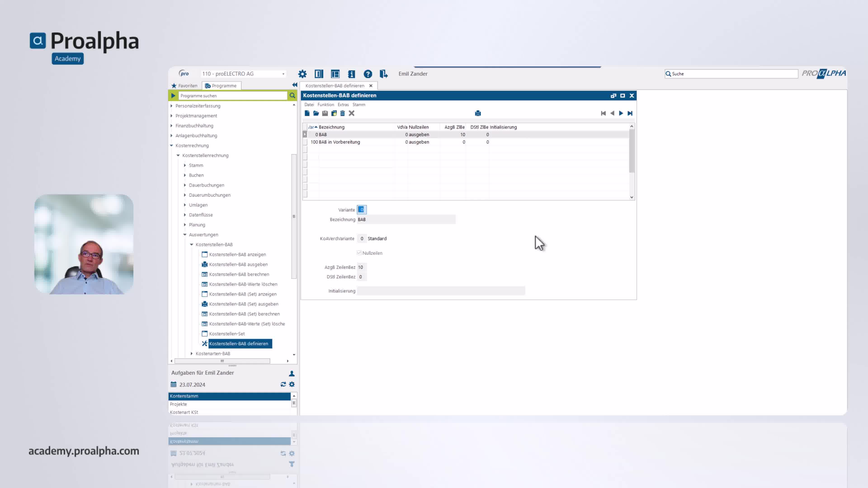The width and height of the screenshot is (868, 488).
Task: Click the new record icon in toolbar
Action: [x=307, y=113]
